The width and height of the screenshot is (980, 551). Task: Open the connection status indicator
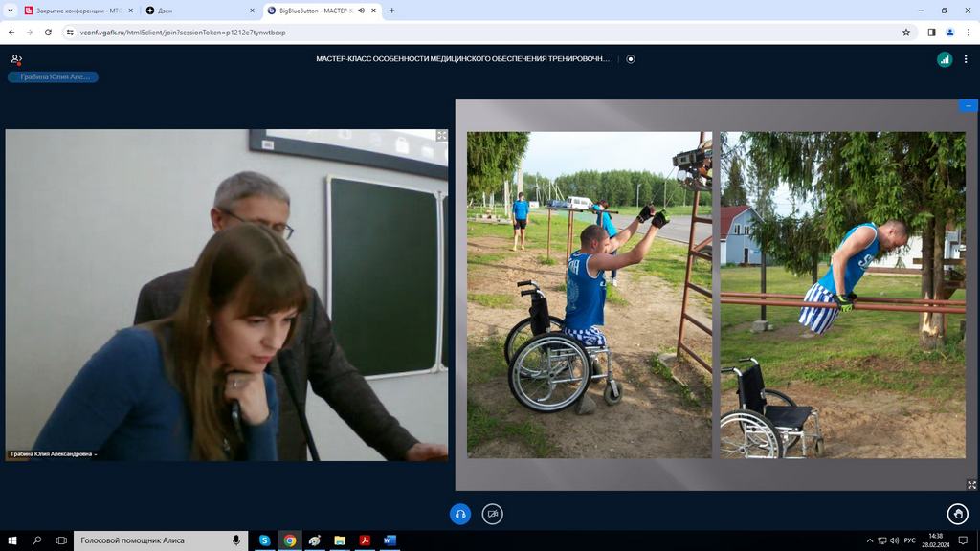coord(945,59)
